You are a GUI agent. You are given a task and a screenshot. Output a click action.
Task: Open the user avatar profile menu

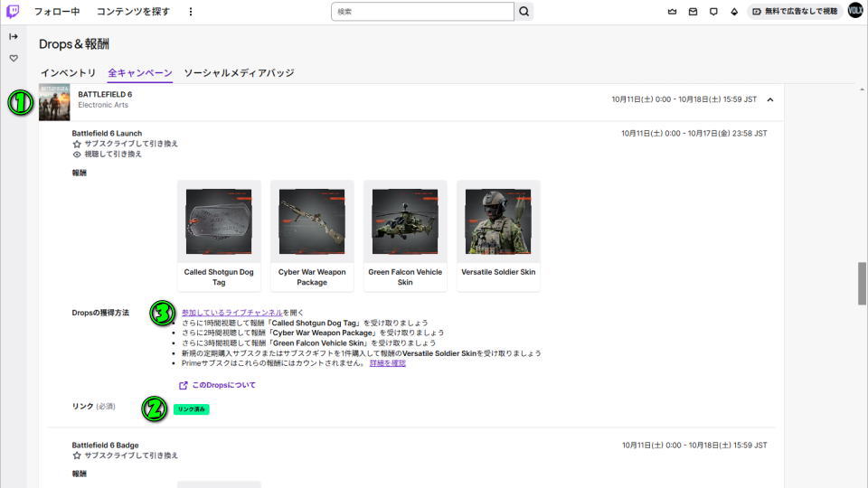click(x=855, y=12)
